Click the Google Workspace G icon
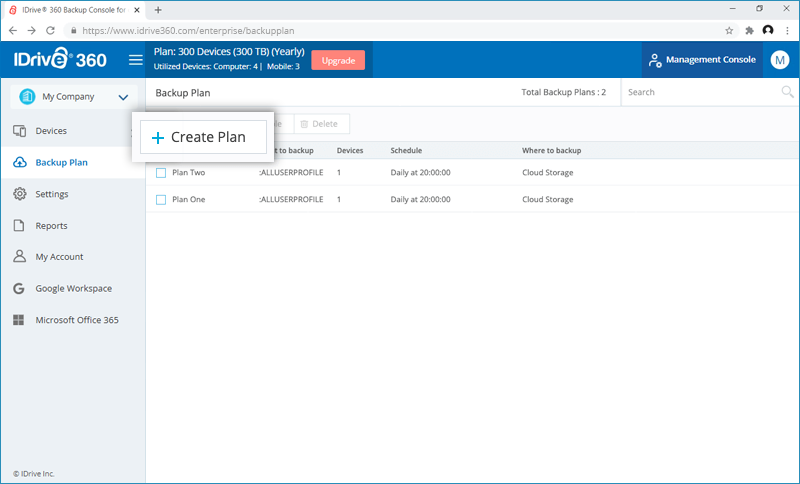 (19, 288)
